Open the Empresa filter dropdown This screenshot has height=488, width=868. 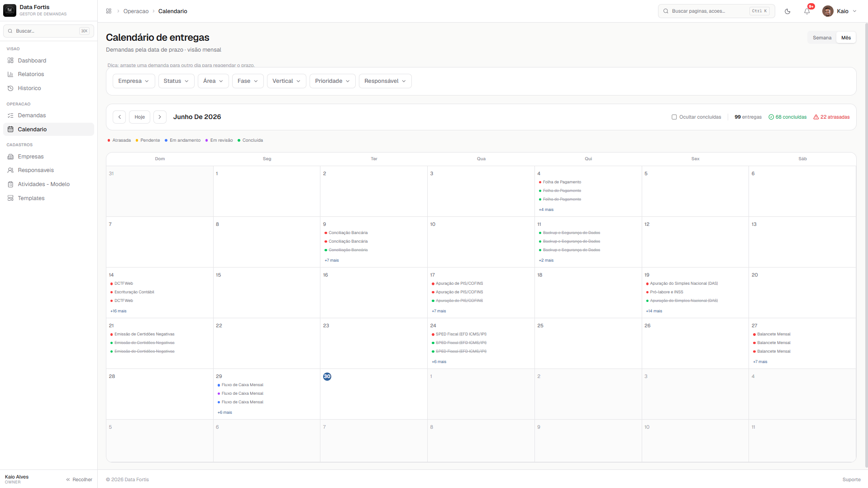pos(134,81)
